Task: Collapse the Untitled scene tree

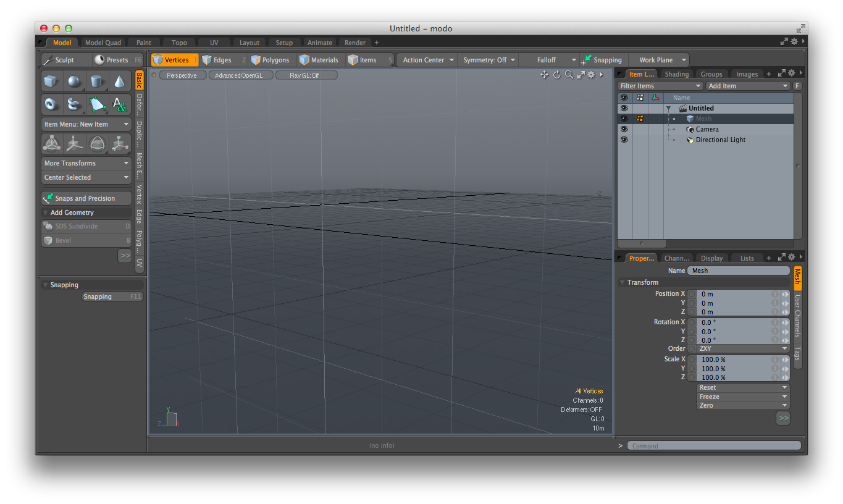Action: 668,108
